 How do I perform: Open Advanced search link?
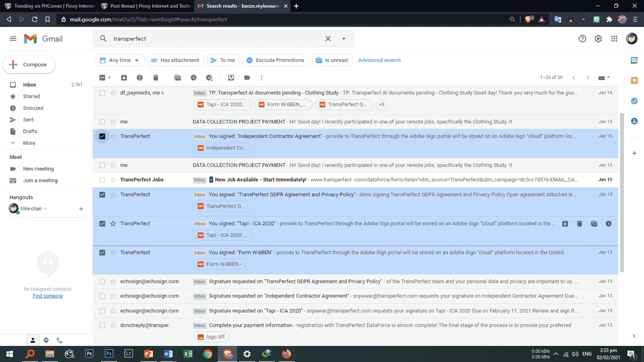pos(379,60)
